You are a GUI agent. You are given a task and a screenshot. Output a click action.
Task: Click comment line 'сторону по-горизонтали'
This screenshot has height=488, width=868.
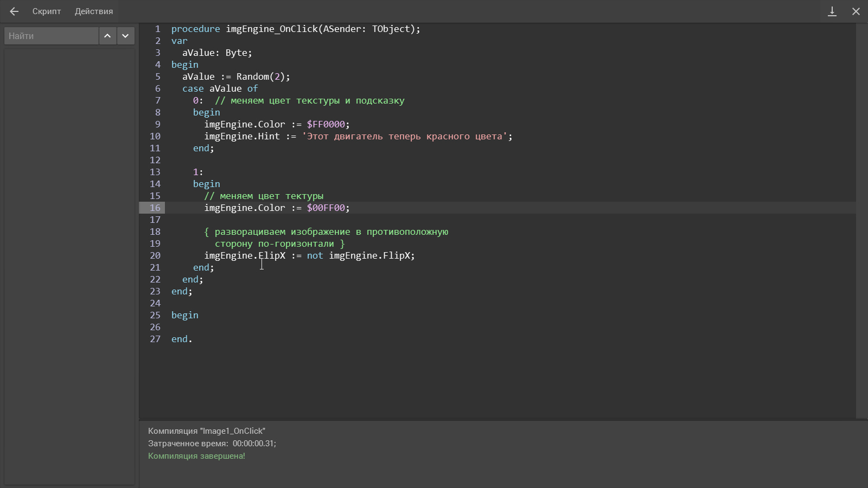[x=279, y=243]
